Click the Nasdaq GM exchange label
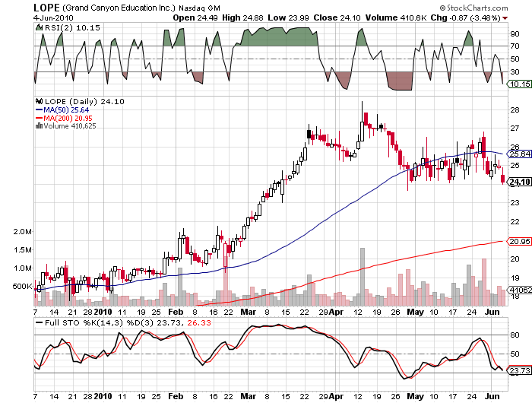Image resolution: width=532 pixels, height=403 pixels. point(199,8)
